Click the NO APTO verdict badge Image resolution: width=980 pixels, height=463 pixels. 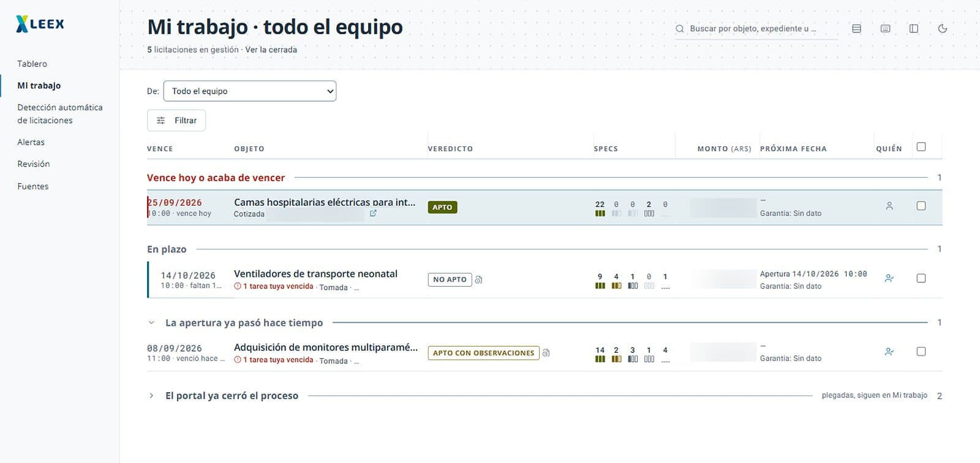pos(450,280)
